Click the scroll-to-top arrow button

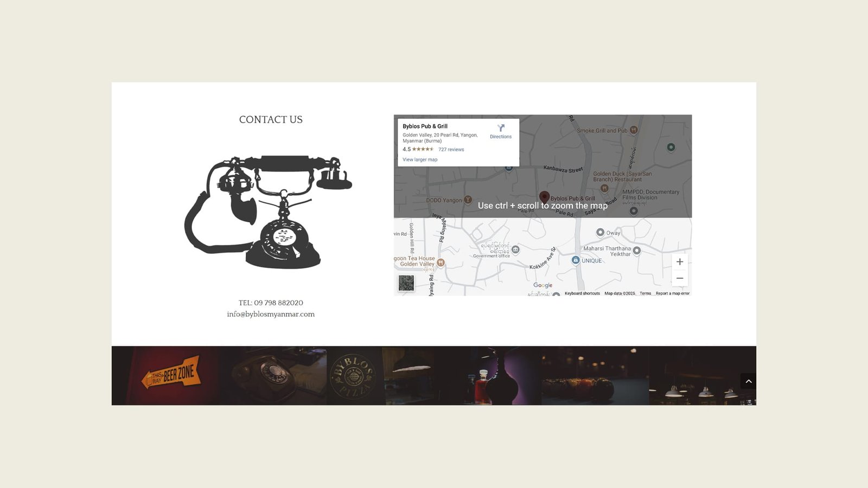[749, 381]
